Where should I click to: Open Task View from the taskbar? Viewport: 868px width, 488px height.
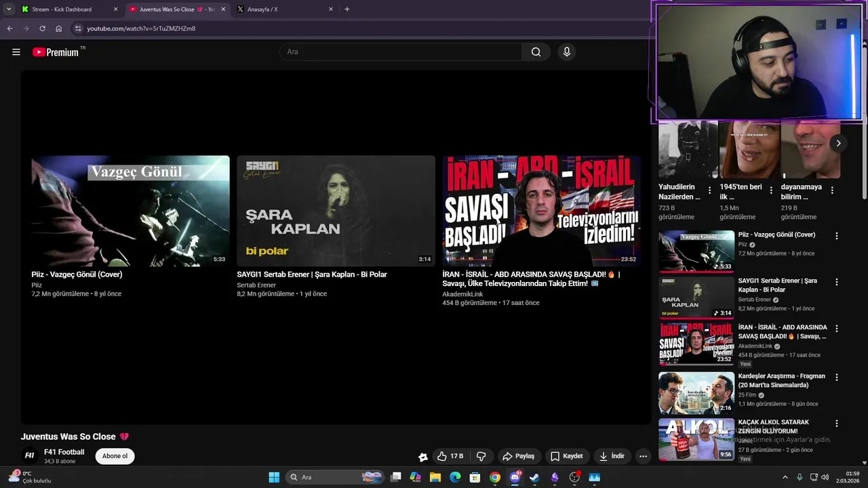click(396, 477)
